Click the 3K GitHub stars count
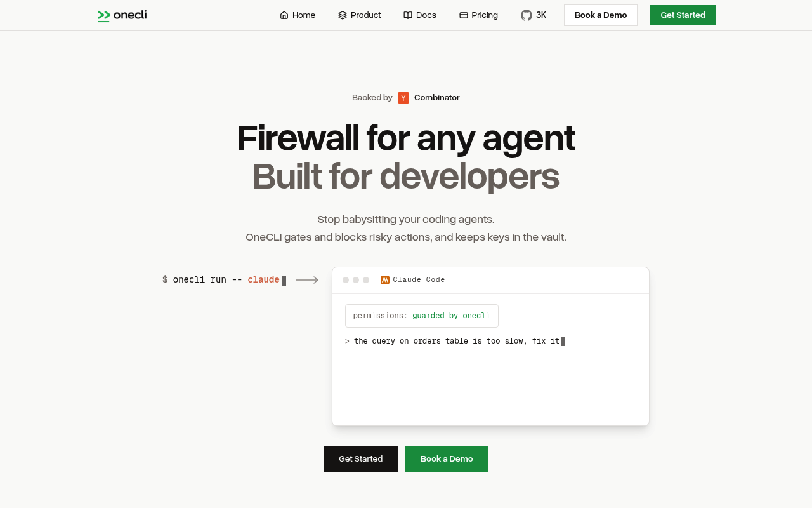Image resolution: width=812 pixels, height=508 pixels. [x=541, y=15]
